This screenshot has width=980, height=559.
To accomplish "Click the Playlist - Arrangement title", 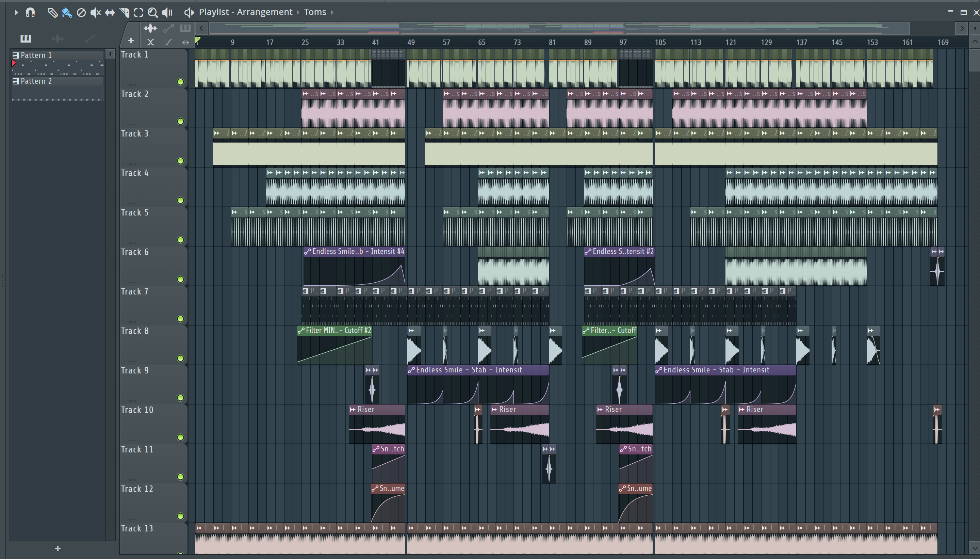I will click(246, 12).
